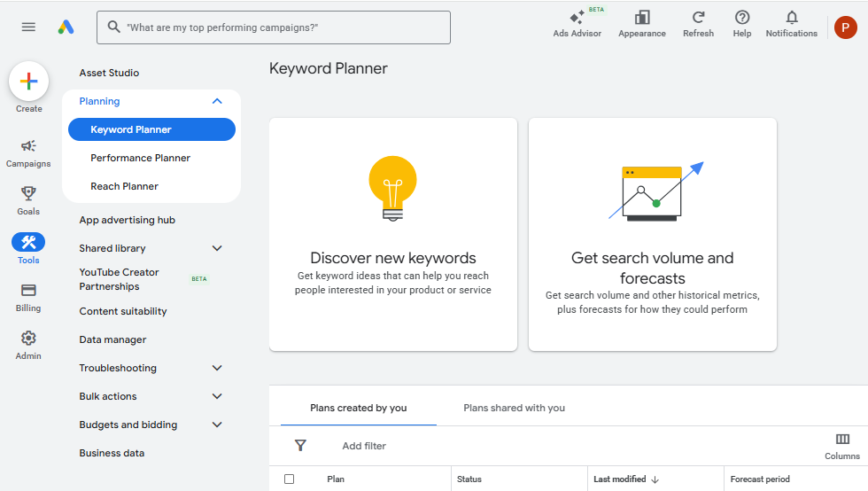
Task: Expand Shared library submenu
Action: point(217,248)
